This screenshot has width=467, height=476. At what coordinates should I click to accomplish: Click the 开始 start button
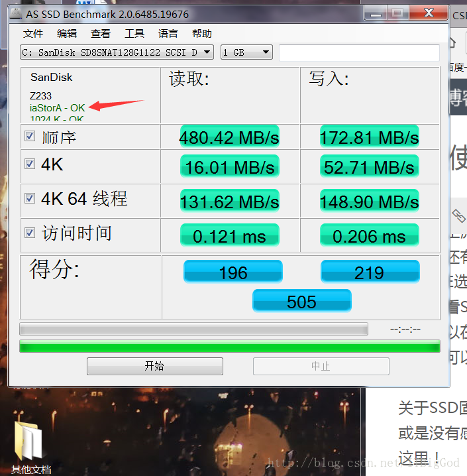coord(154,366)
